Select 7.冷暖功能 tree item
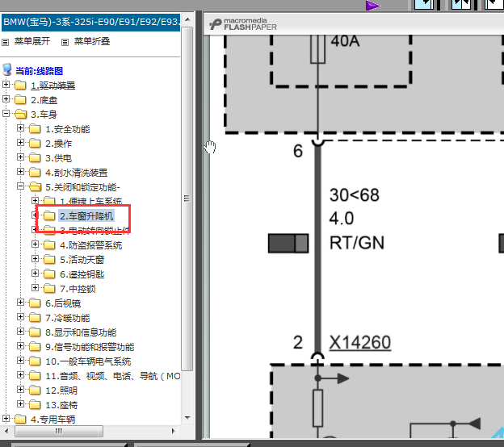The width and height of the screenshot is (504, 447). tap(68, 318)
